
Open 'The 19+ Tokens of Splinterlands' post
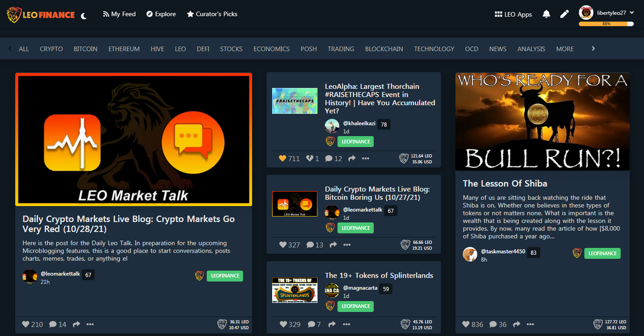pos(379,275)
